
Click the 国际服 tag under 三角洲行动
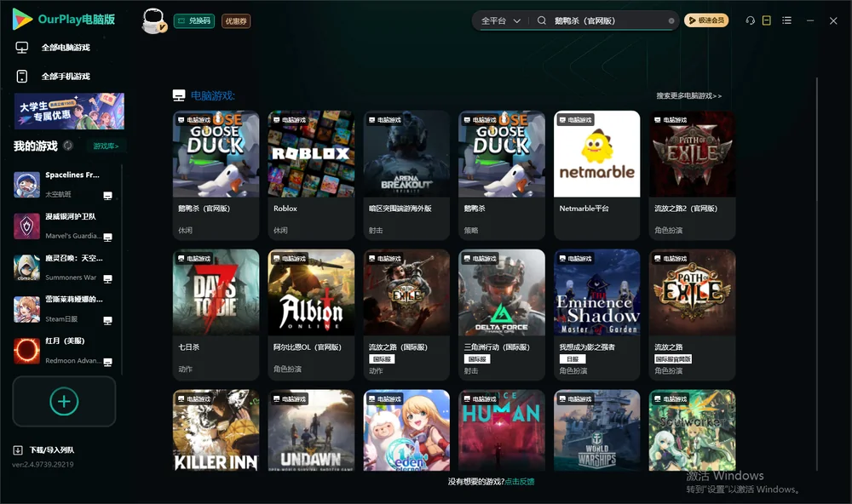coord(477,359)
